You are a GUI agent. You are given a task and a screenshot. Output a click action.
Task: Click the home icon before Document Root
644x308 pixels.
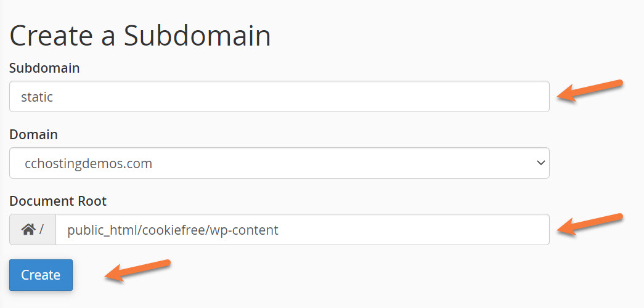[28, 230]
